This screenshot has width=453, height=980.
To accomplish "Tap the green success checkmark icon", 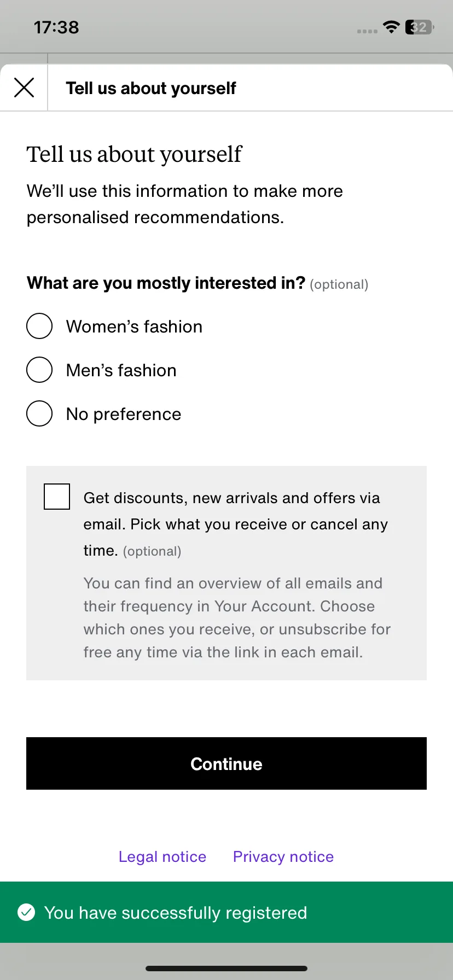I will click(26, 912).
